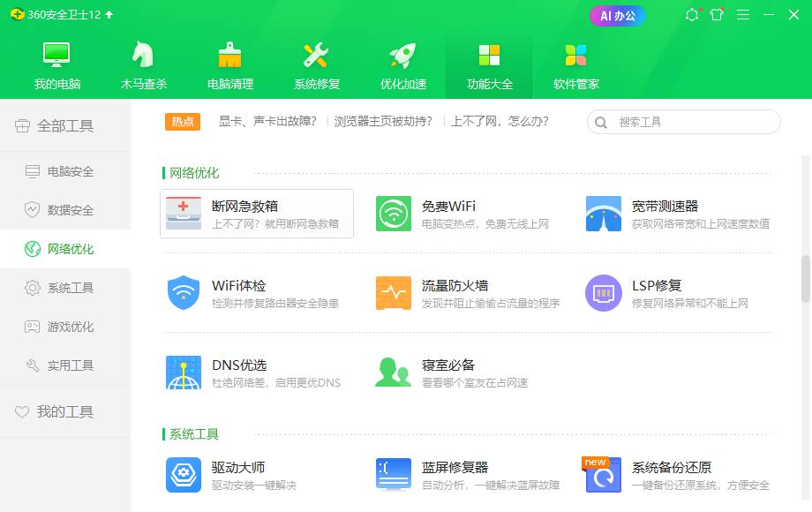Launch 寝室必备 people icon
The height and width of the screenshot is (512, 812).
pyautogui.click(x=393, y=373)
